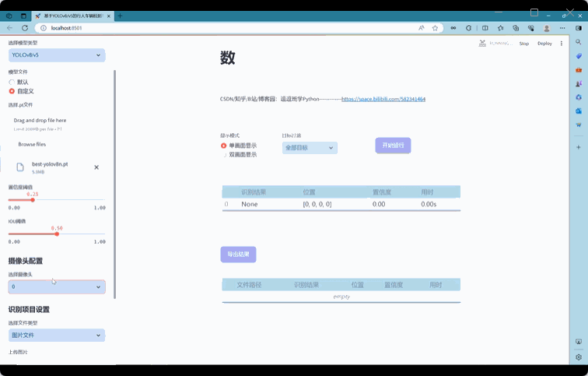
Task: Click the 0.00s time cell
Action: (x=429, y=204)
